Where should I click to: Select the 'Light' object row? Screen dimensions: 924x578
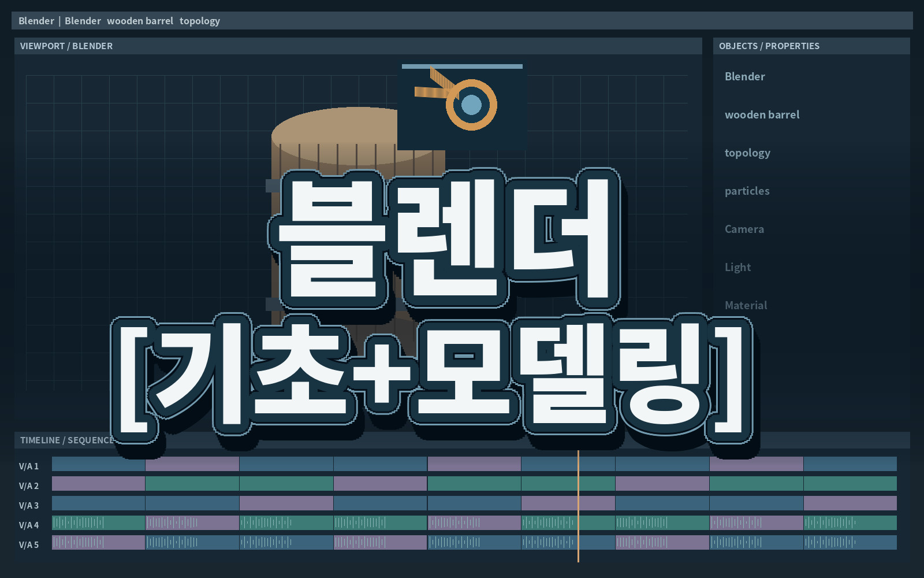click(x=737, y=267)
